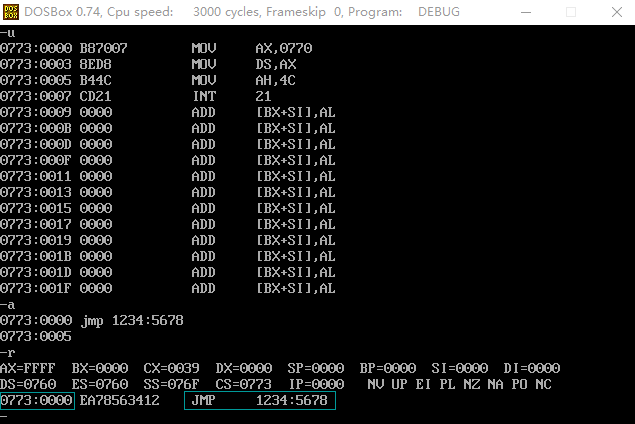Click the final debug prompt cursor
This screenshot has width=635, height=424.
click(x=4, y=416)
